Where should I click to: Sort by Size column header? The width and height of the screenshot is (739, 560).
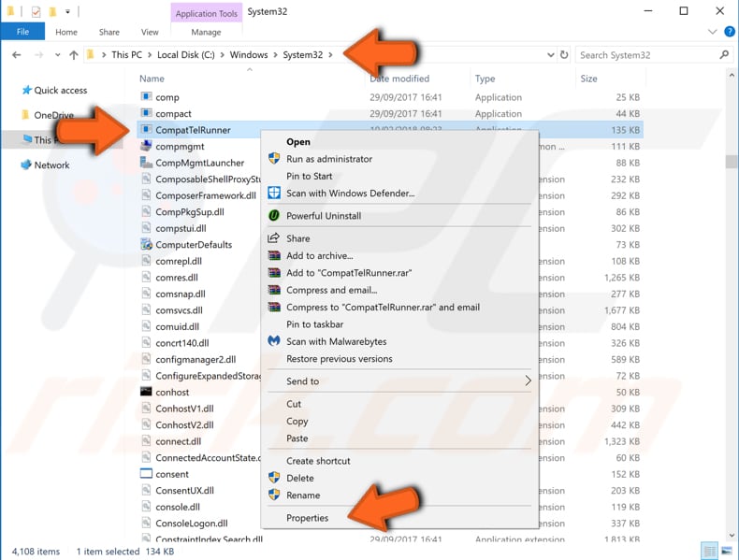(x=588, y=79)
